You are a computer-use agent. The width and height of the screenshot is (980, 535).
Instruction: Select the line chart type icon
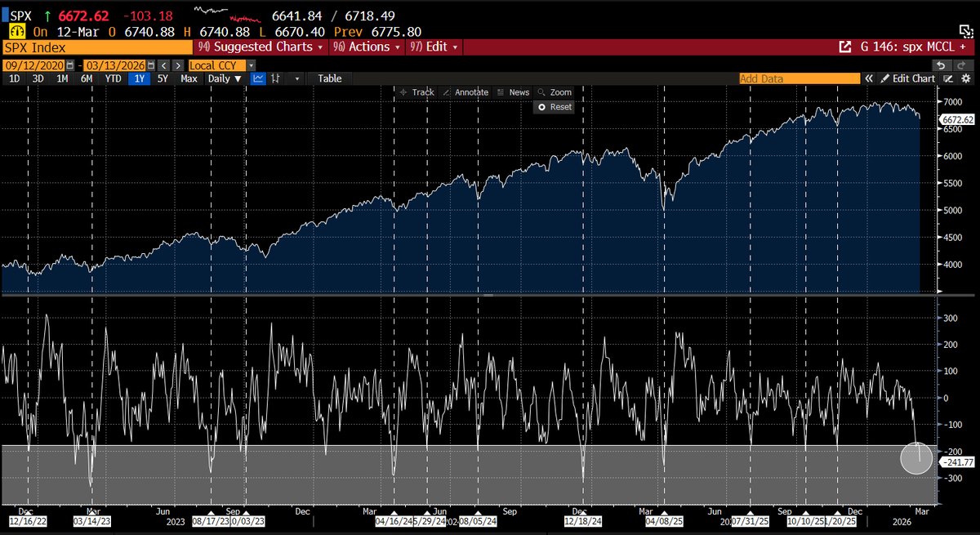click(x=258, y=78)
